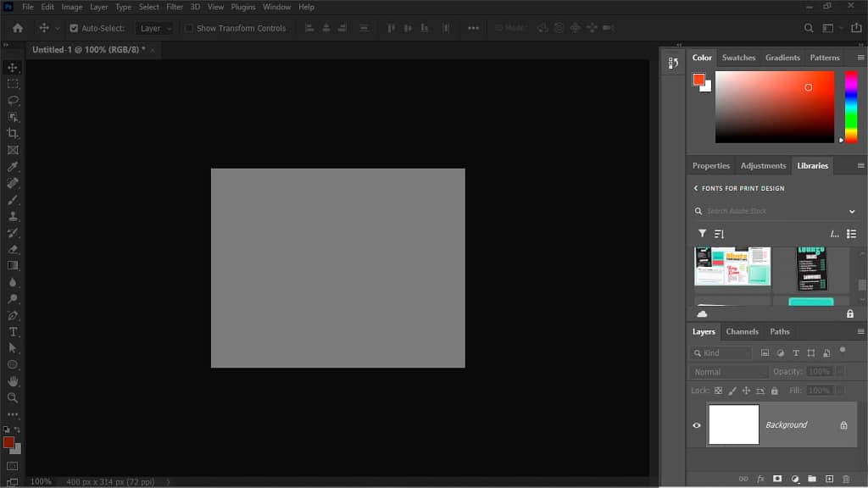
Task: Toggle filter for pixel layers
Action: (x=765, y=353)
